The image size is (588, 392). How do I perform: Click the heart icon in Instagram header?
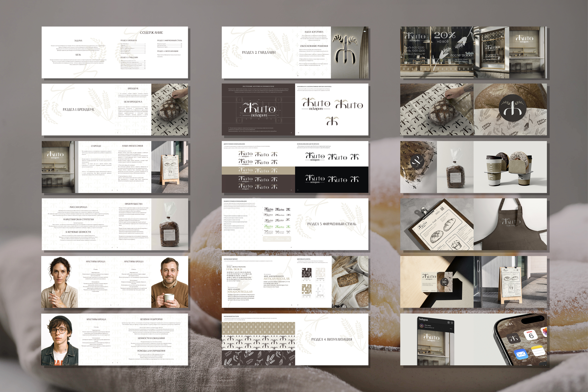tap(452, 323)
